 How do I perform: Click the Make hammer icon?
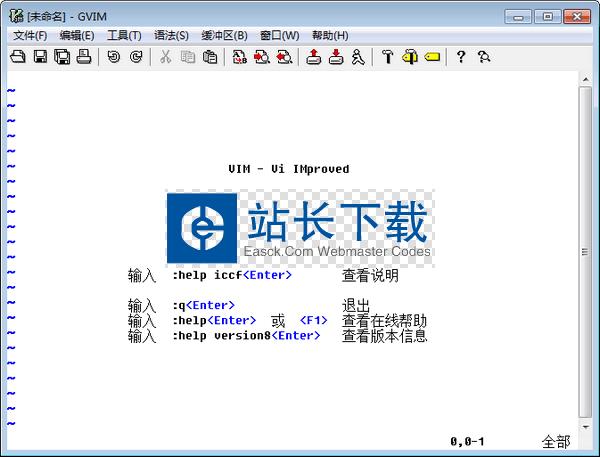388,57
